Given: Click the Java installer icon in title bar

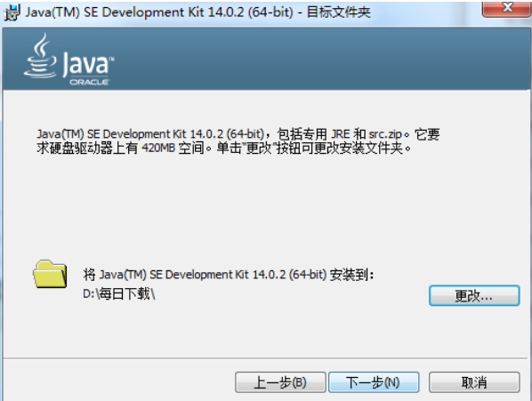Looking at the screenshot, I should 12,12.
